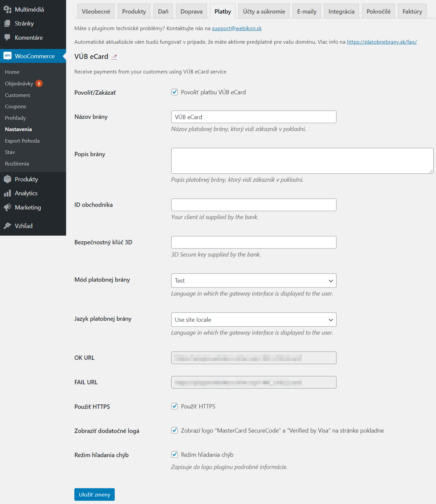Disable the Režim hľadania chýb checkbox
Screen dimensions: 436x504
click(175, 454)
